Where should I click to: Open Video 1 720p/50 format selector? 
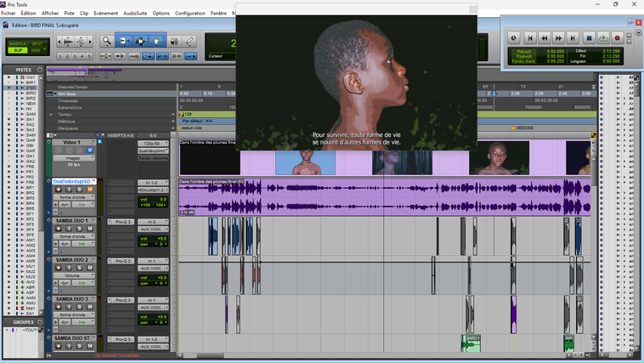coord(153,144)
